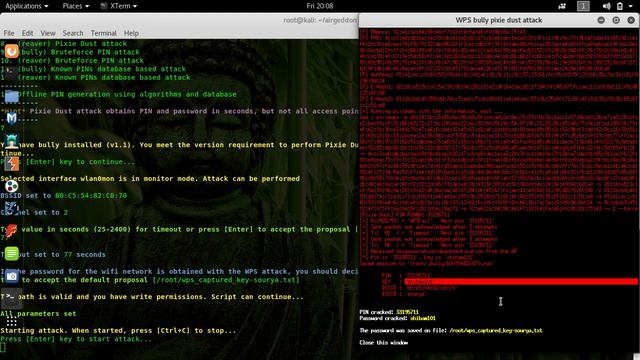This screenshot has height=360, width=640.
Task: Click '(reaver) Pixie Dust attack' option line
Action: coord(72,44)
